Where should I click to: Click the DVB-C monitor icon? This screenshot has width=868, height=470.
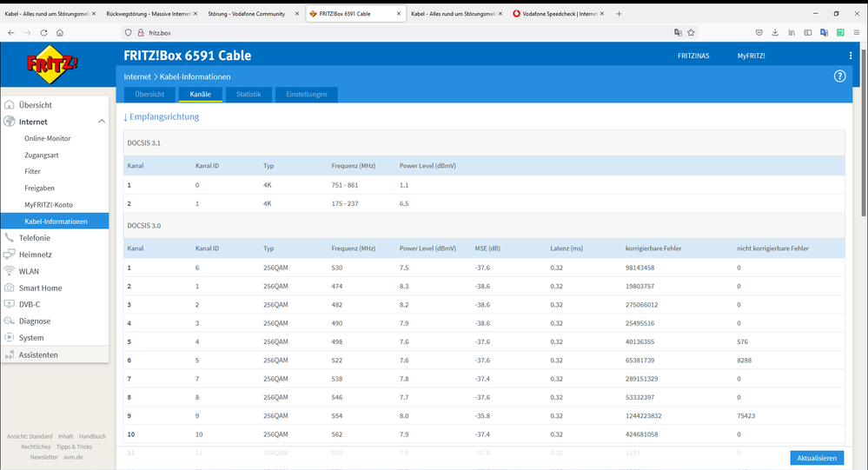pos(10,304)
